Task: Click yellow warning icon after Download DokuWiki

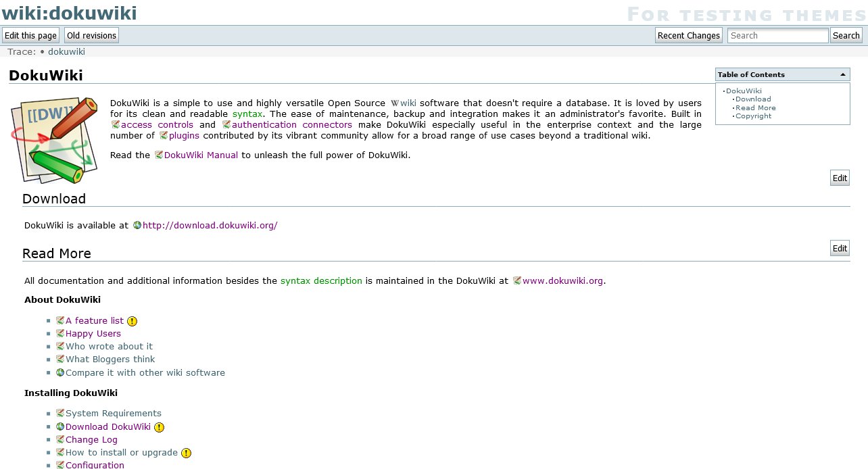Action: tap(159, 427)
